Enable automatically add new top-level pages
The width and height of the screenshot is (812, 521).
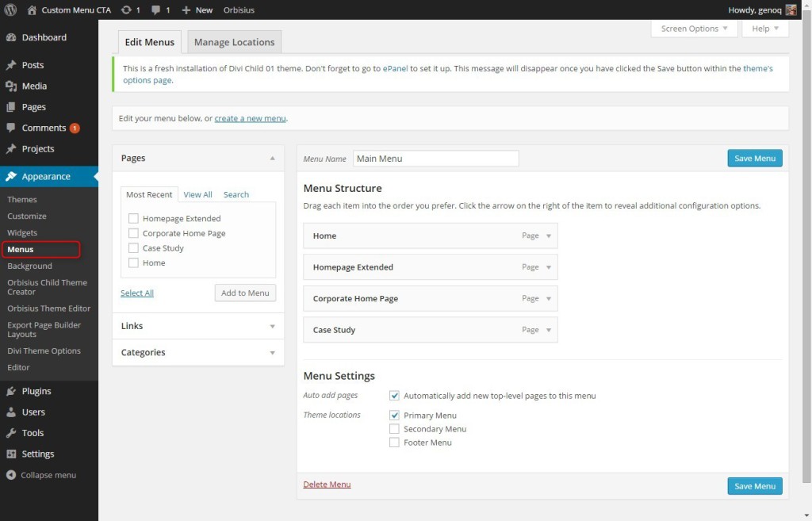[394, 396]
